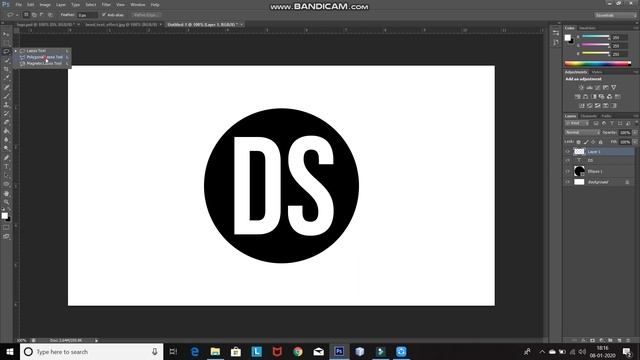Toggle Lock all for the layer
Screen dimensions: 640x360
coord(600,142)
